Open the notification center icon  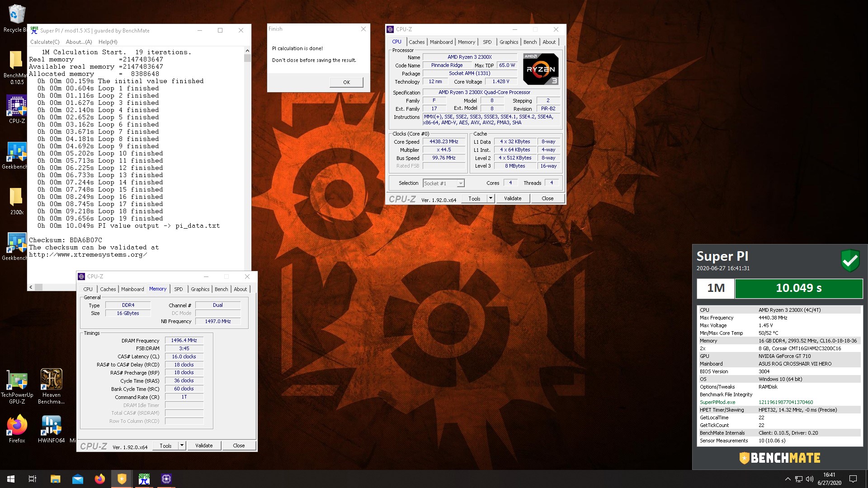(853, 479)
